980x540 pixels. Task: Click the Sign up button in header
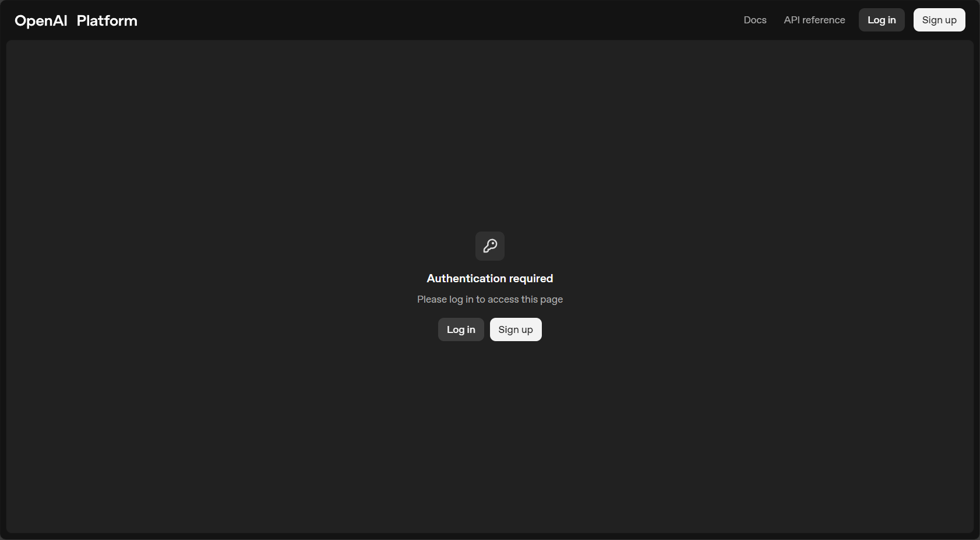939,20
